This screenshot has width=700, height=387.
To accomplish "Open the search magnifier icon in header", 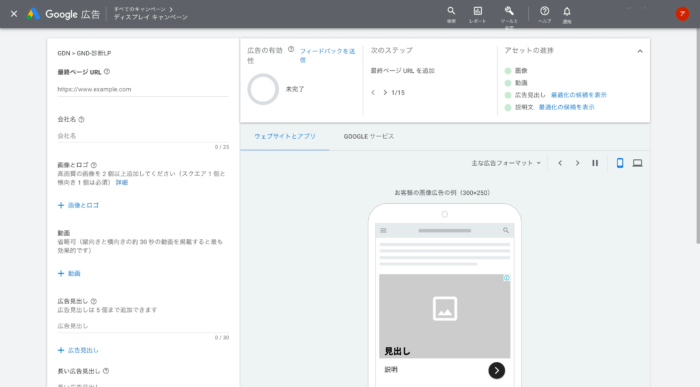I will 451,11.
